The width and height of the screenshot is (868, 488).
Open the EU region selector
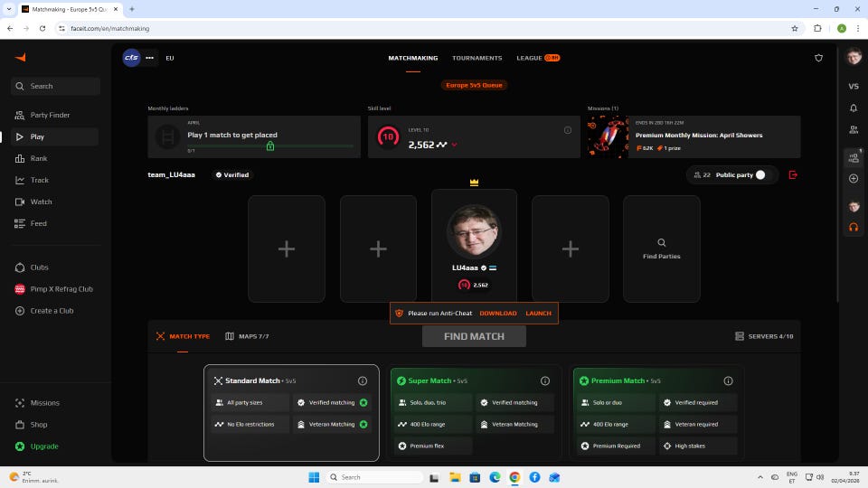(169, 58)
